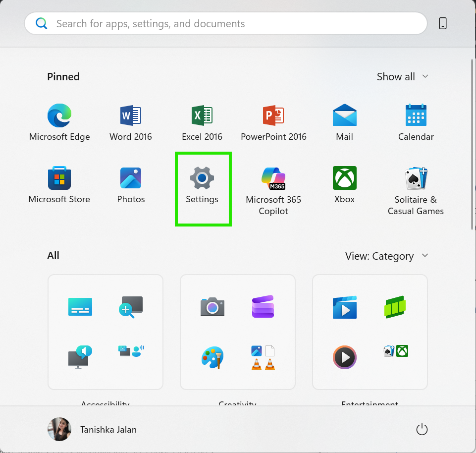Open more Creativity apps cluster icon
The width and height of the screenshot is (476, 453).
[x=263, y=357]
